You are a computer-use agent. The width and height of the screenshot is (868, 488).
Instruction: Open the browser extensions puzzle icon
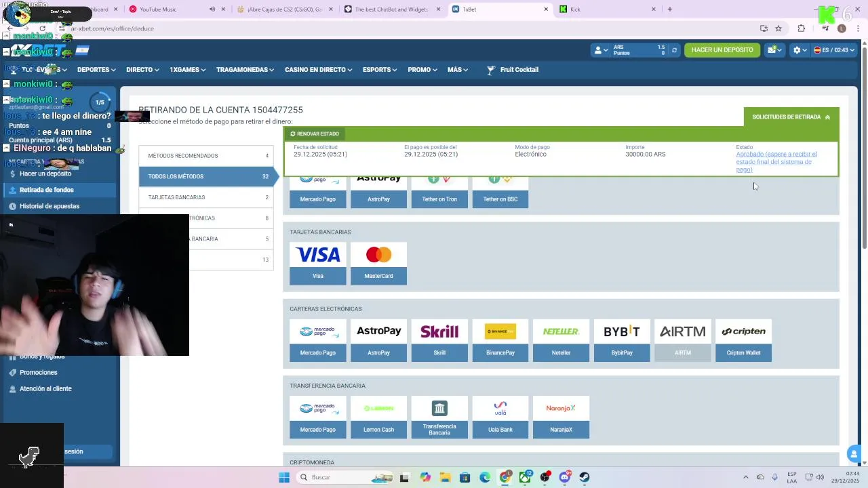(x=802, y=28)
